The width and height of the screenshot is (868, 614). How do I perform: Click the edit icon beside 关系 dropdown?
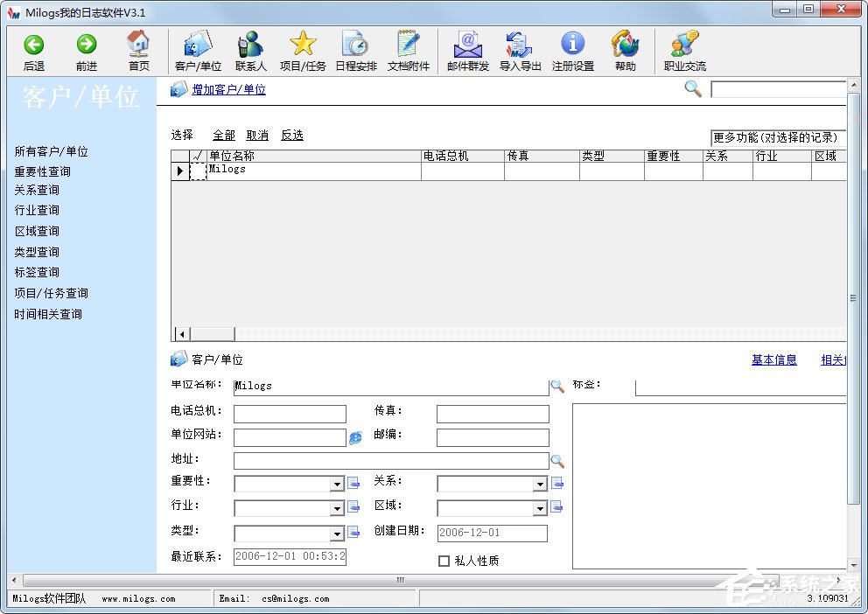click(556, 484)
